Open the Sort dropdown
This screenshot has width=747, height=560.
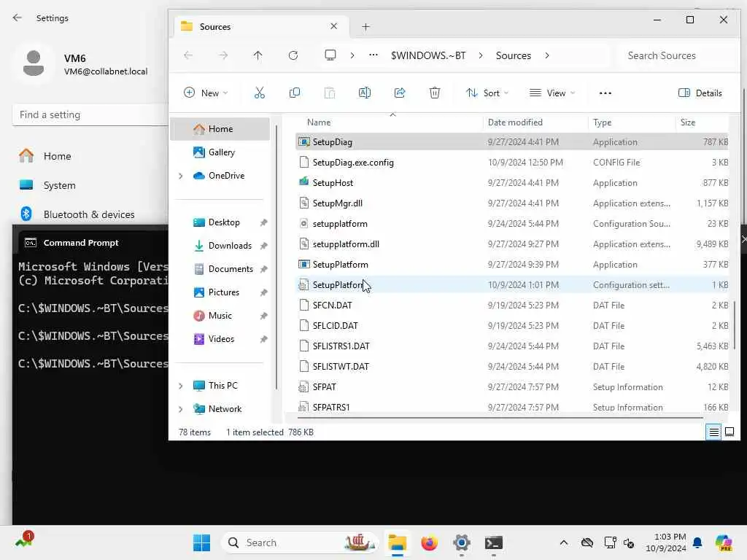(487, 93)
